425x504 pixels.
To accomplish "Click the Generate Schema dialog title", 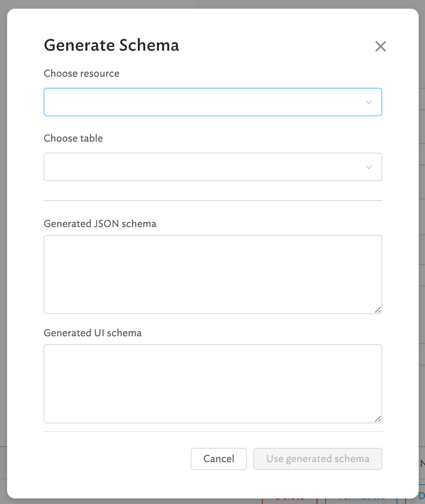I will [x=111, y=45].
